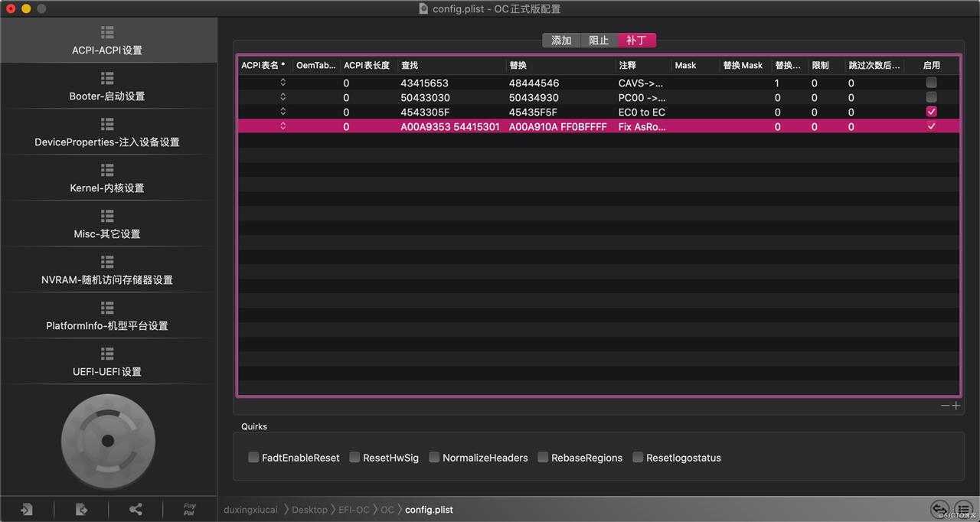980x522 pixels.
Task: Select replace value 45435F5F
Action: (x=533, y=112)
